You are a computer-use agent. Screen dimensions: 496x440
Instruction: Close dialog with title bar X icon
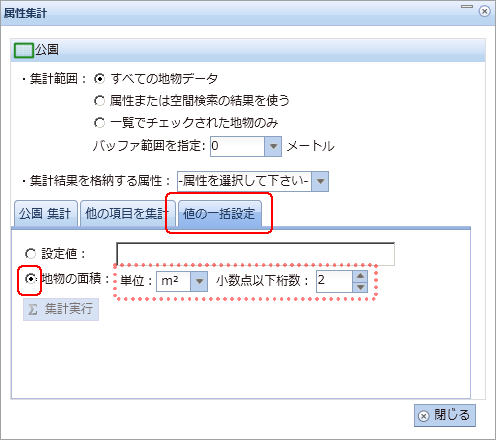pos(484,11)
